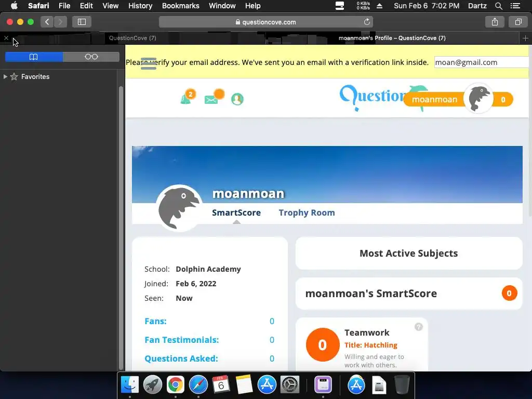Click the Fans link

coord(155,321)
